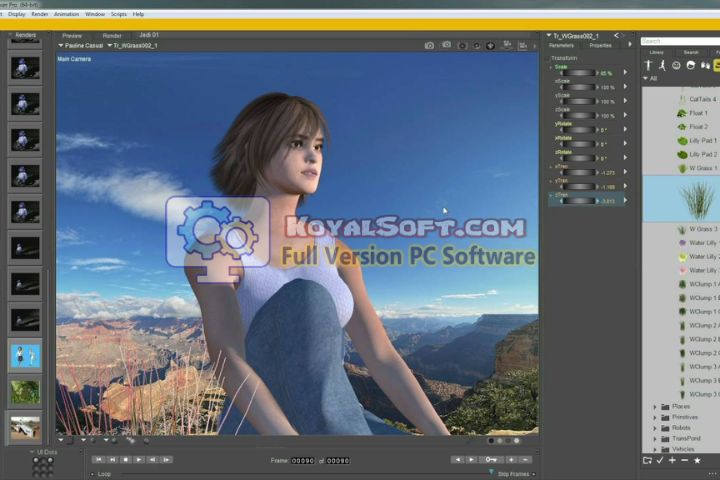Image resolution: width=720 pixels, height=480 pixels.
Task: Open the zTran parameter options arrow
Action: tap(625, 200)
